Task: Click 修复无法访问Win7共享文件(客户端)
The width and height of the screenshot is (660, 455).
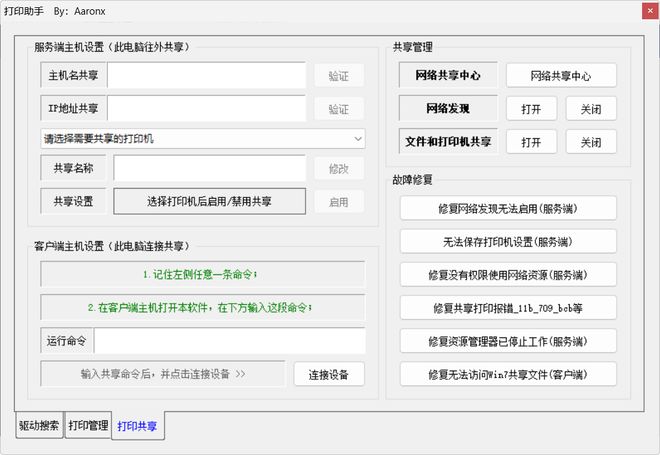Action: coord(508,374)
